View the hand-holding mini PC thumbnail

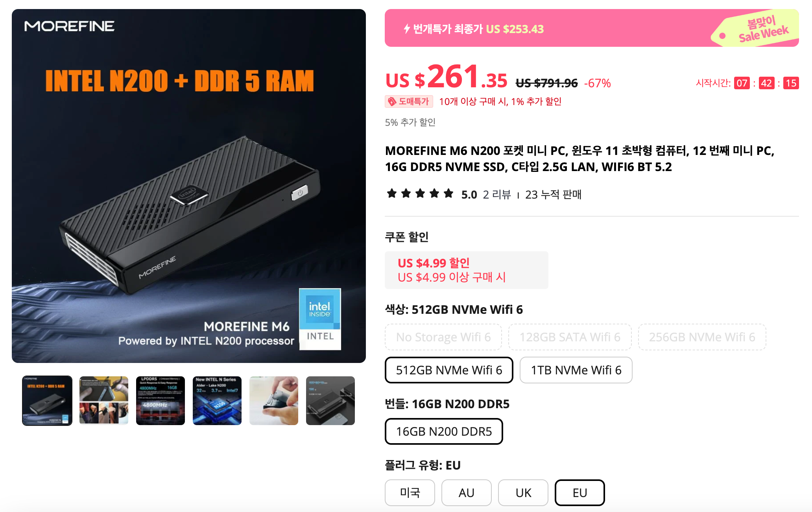(x=274, y=401)
